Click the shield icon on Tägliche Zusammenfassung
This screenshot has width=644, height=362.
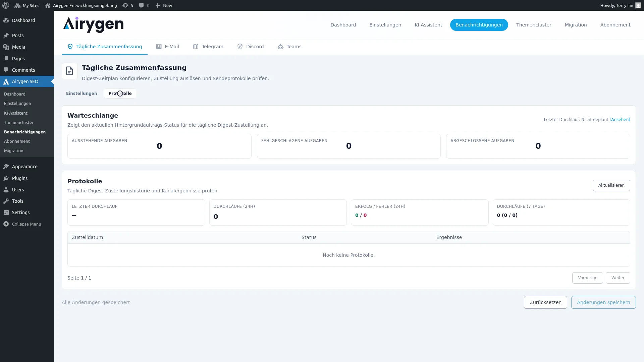tap(70, 47)
